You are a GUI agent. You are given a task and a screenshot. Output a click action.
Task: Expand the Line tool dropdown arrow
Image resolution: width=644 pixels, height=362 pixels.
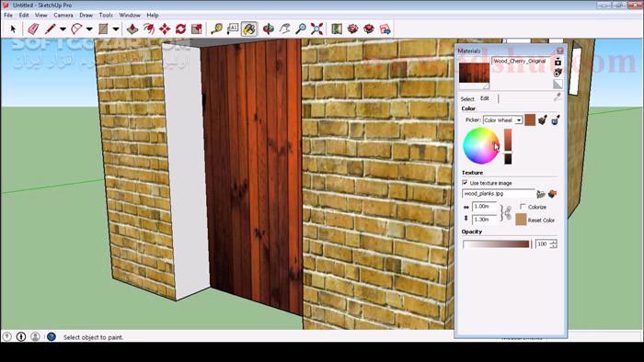pyautogui.click(x=63, y=29)
